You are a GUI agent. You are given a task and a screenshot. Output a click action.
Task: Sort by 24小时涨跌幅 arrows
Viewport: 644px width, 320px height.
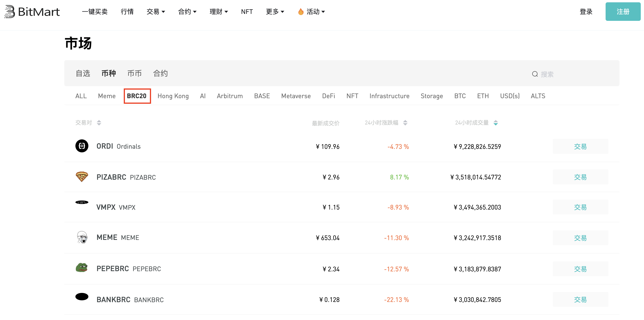point(405,123)
